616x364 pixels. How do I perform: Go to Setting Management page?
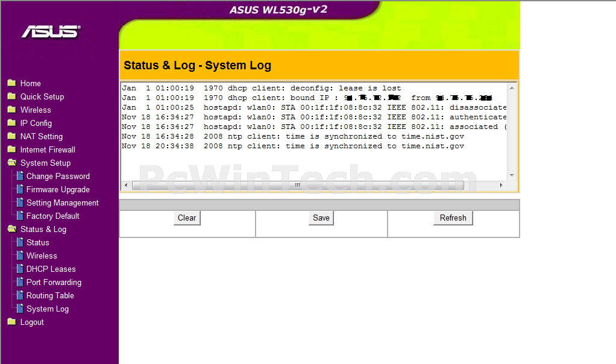pos(63,203)
